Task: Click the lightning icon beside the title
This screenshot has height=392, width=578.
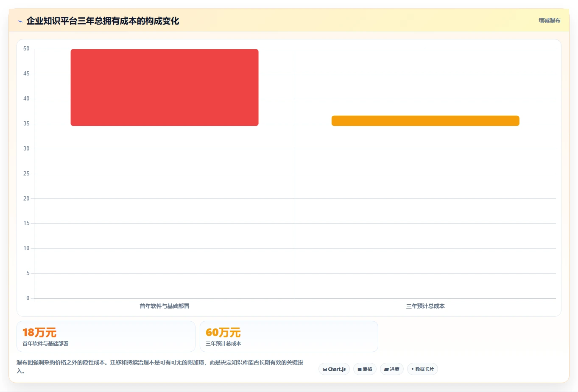Action: [20, 21]
